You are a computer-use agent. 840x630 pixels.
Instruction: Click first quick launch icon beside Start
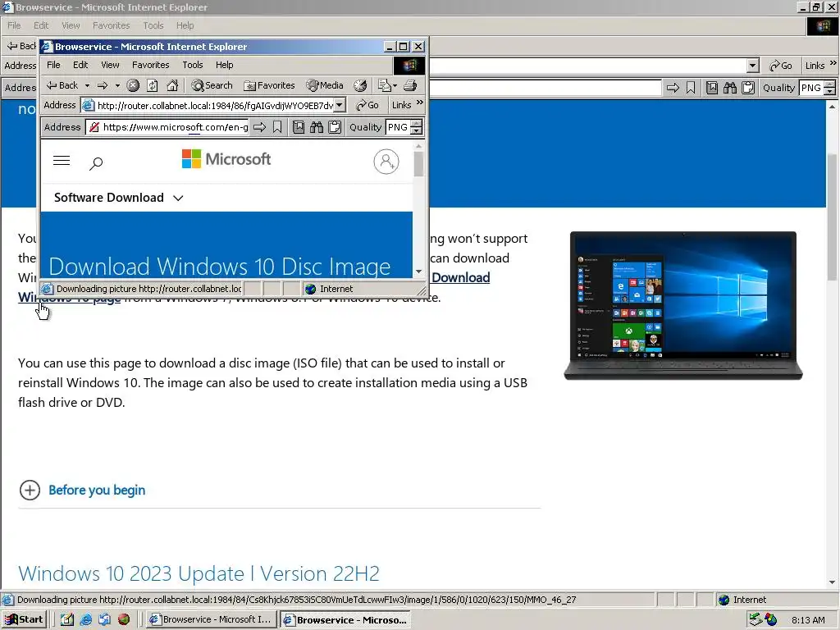tap(67, 619)
